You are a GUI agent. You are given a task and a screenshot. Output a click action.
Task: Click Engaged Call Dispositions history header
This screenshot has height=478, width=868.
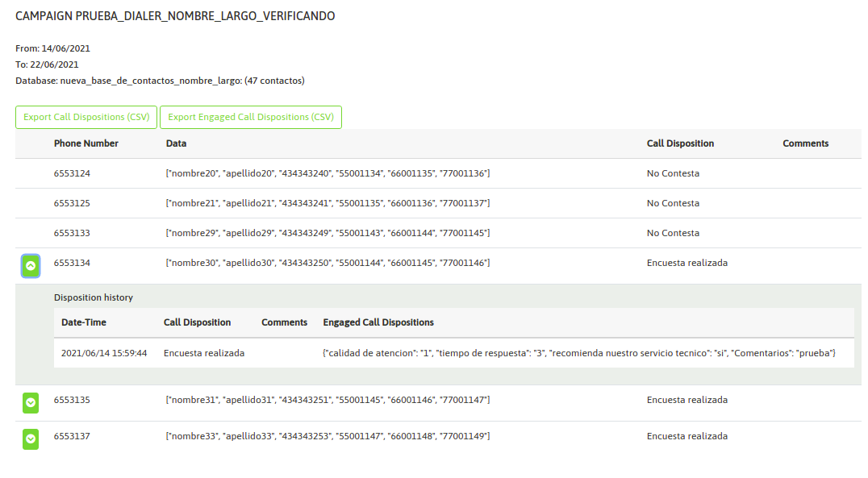pos(378,322)
